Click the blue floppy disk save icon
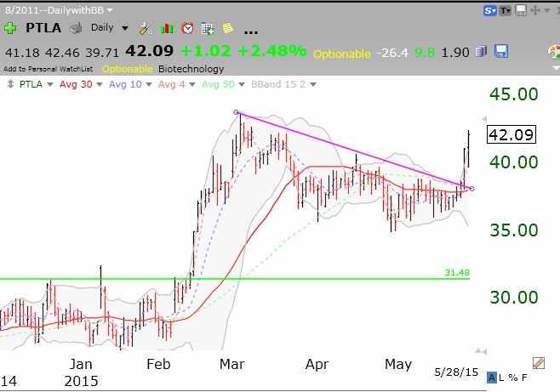 click(x=501, y=51)
